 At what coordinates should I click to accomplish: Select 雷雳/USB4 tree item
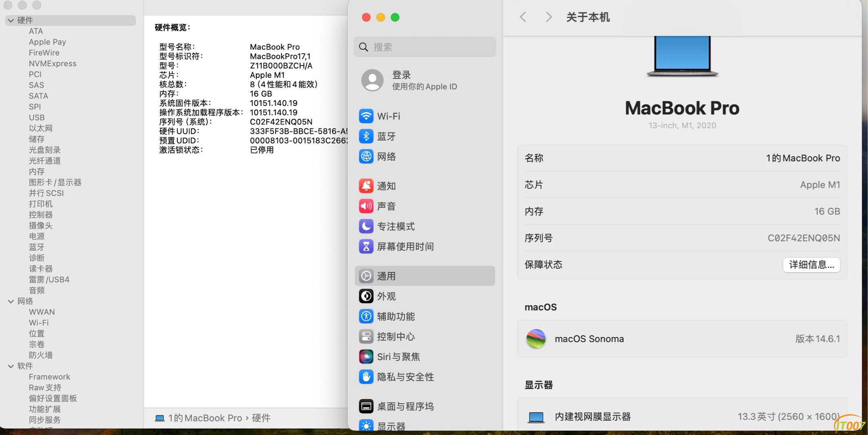49,280
